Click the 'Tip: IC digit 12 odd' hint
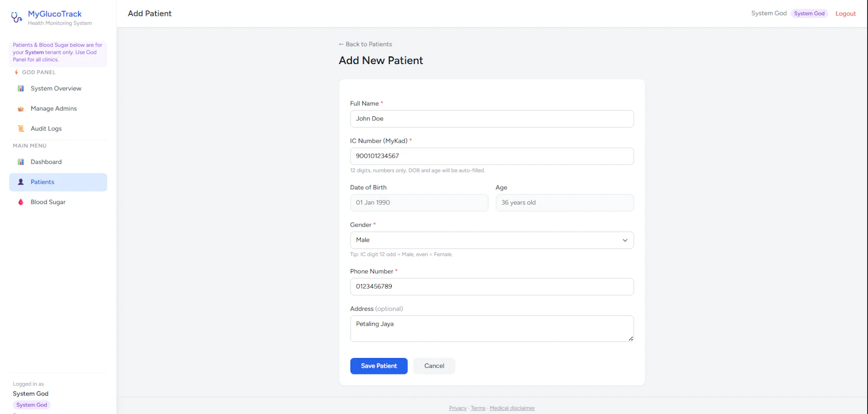The height and width of the screenshot is (414, 868). point(401,254)
